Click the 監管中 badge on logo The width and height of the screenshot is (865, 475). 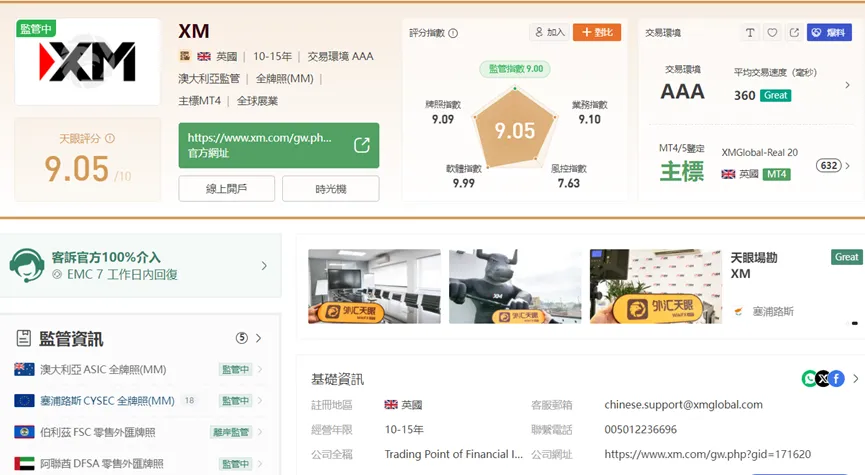coord(36,28)
